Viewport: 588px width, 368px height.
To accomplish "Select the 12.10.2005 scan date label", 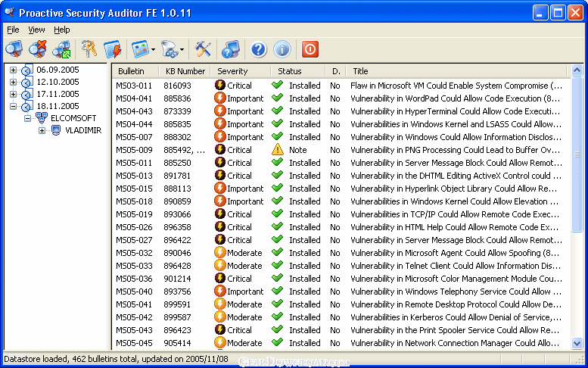I will click(x=58, y=82).
